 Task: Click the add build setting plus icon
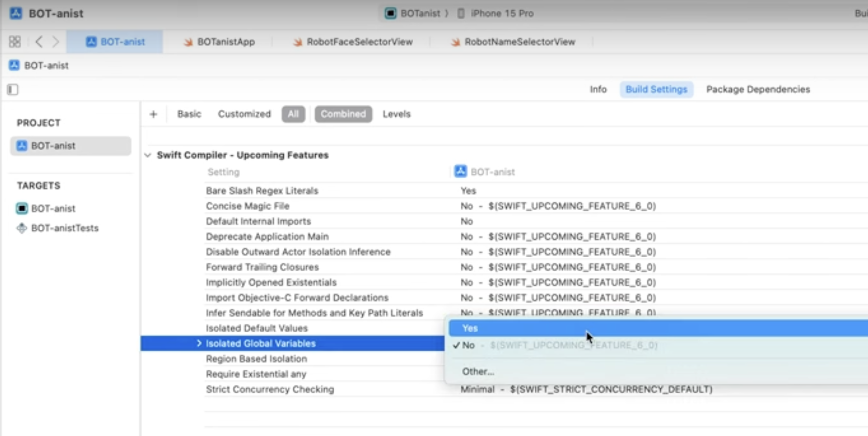click(154, 114)
